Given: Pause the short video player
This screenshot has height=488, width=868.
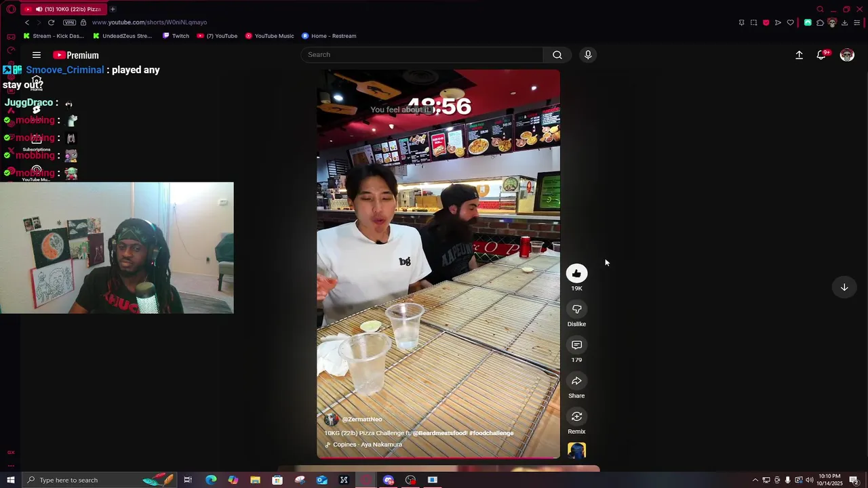Looking at the screenshot, I should pos(438,264).
